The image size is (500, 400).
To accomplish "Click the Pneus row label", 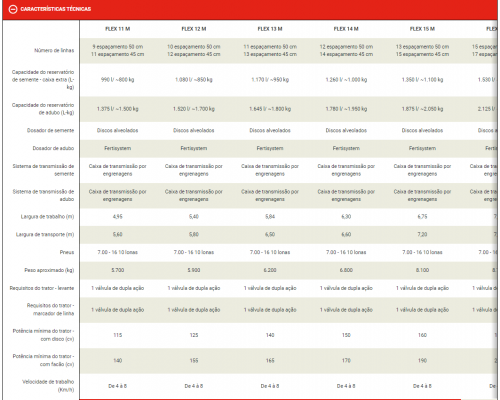I will pyautogui.click(x=67, y=252).
